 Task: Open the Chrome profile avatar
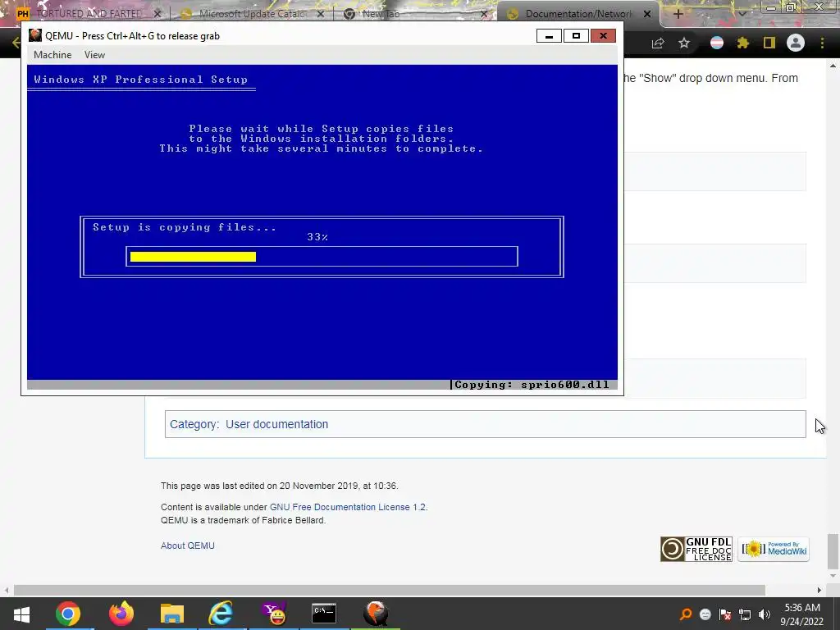pos(796,43)
